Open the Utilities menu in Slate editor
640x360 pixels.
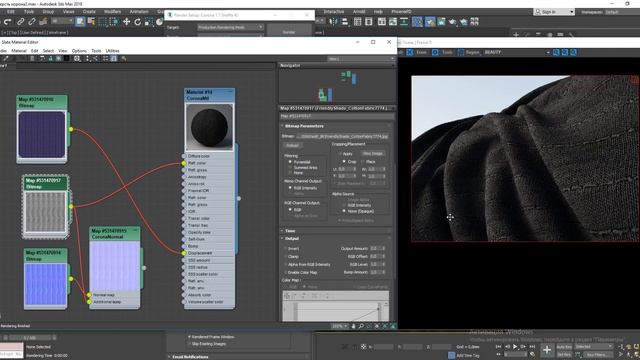pos(113,51)
